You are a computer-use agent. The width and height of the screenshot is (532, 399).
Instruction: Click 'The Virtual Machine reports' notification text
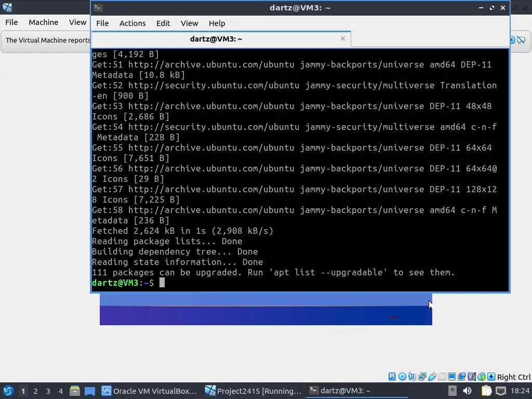(x=48, y=40)
